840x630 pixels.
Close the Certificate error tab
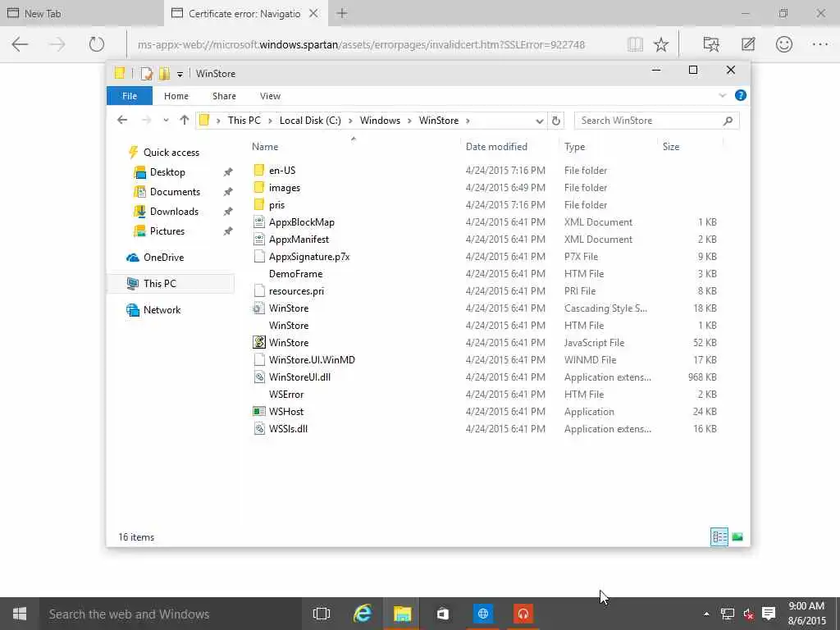[x=313, y=13]
